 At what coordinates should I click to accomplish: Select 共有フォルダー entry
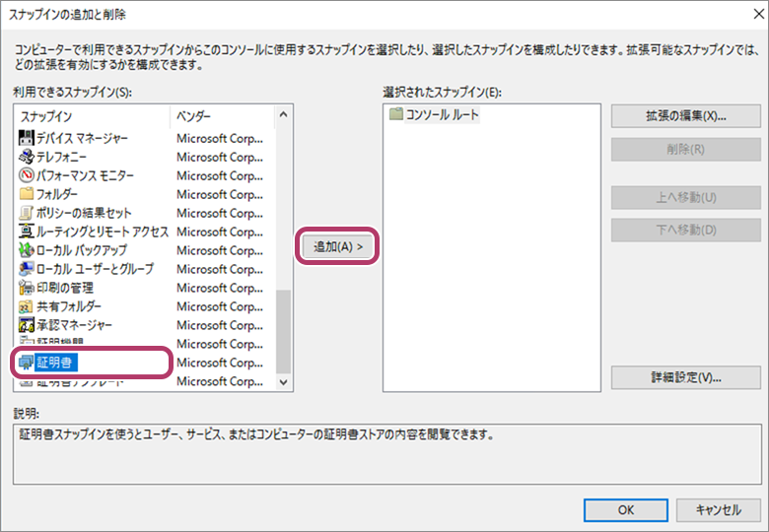(x=69, y=306)
